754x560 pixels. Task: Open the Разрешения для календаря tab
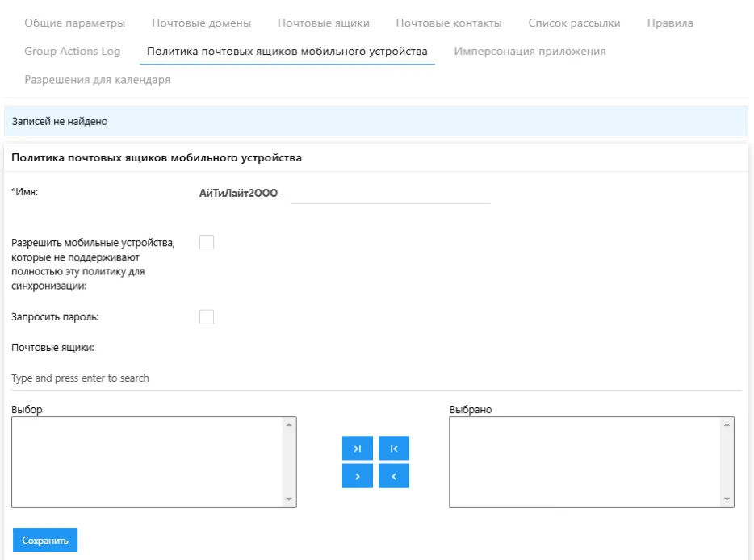click(x=98, y=80)
